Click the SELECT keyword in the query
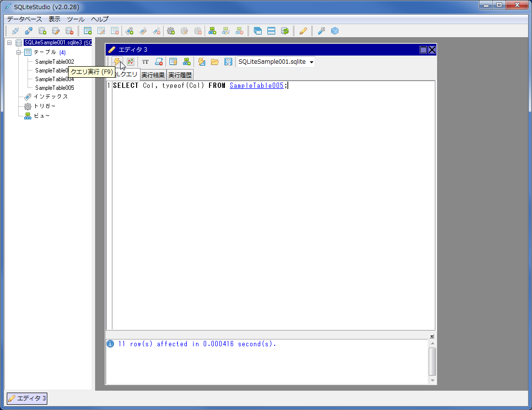 [126, 85]
